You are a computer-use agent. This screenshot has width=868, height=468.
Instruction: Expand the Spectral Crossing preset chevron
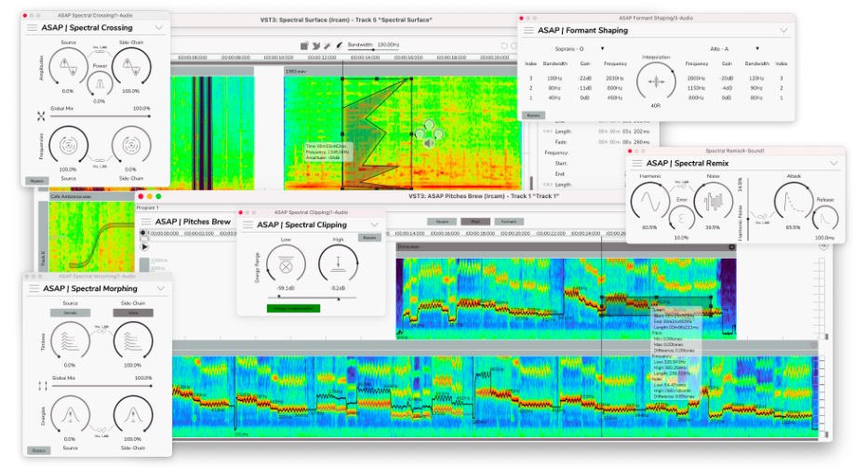pyautogui.click(x=159, y=28)
